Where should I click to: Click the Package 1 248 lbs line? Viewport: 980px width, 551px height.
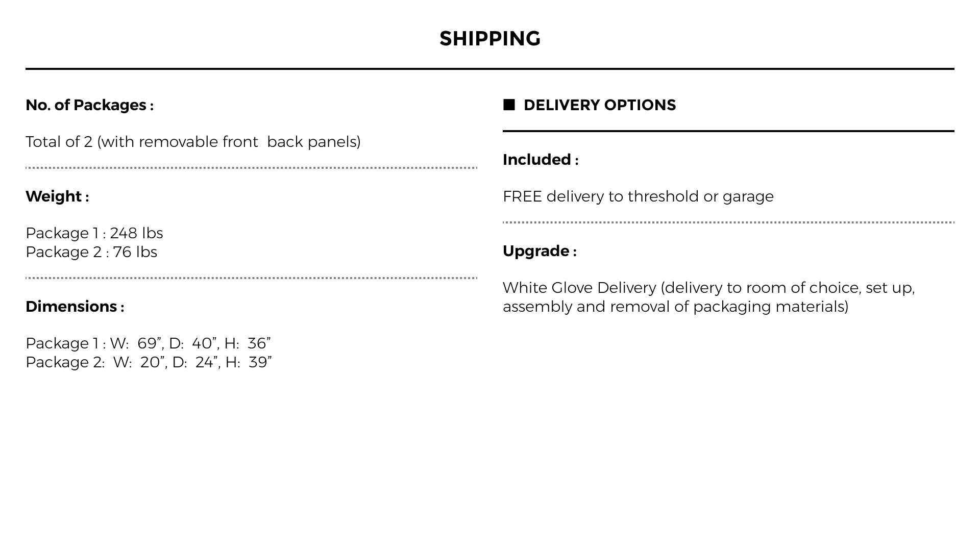[94, 233]
